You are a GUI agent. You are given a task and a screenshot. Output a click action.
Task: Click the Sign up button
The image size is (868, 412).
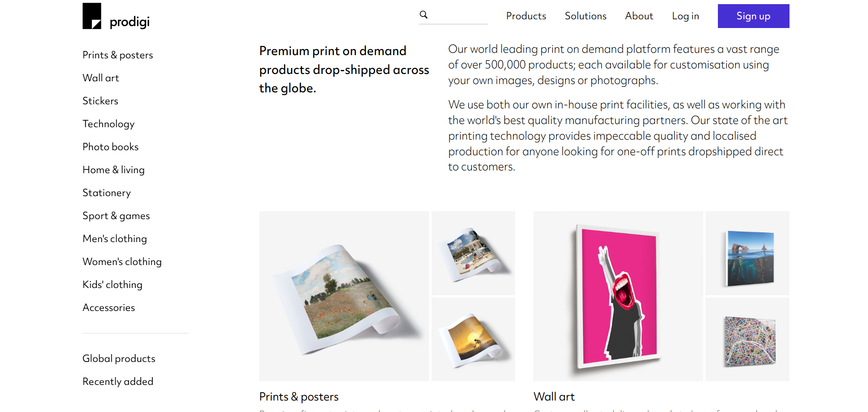point(753,16)
